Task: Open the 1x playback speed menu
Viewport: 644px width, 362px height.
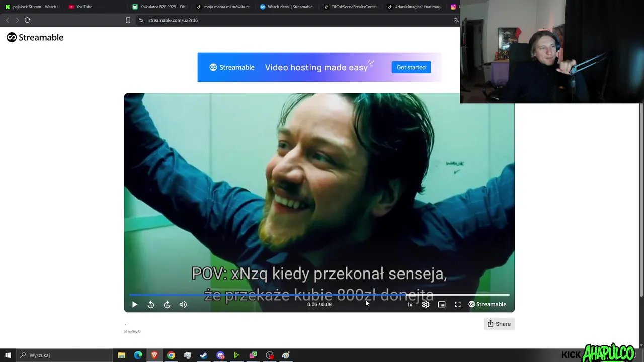Action: [410, 304]
